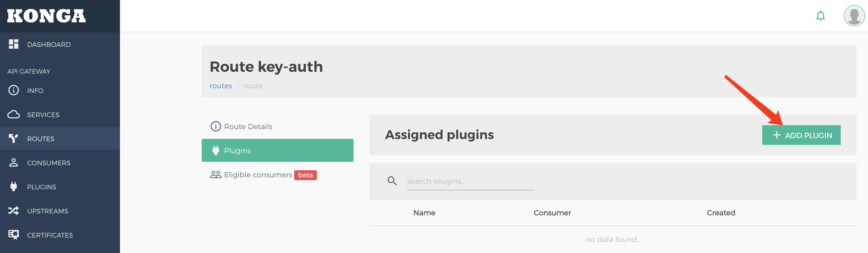The image size is (868, 253).
Task: Select the Plugins tab for this route
Action: click(x=277, y=150)
